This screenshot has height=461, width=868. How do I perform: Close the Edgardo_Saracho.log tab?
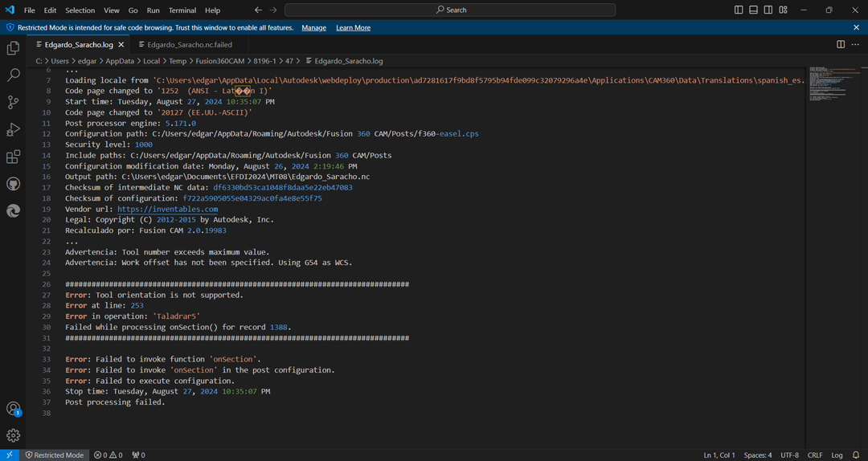pos(121,45)
